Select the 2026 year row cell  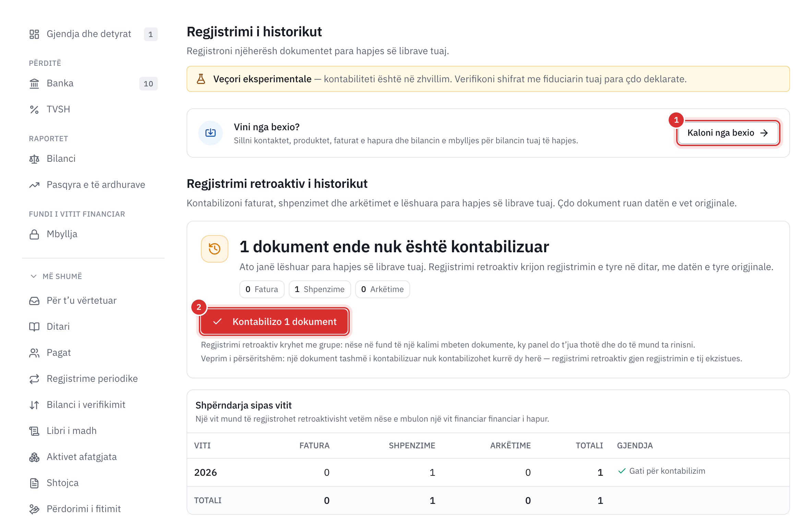(205, 472)
